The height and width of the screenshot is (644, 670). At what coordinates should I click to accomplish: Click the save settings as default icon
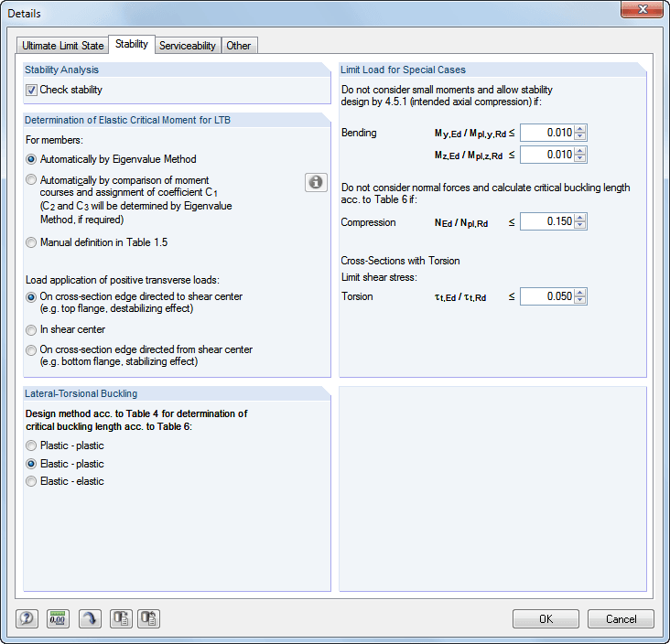click(148, 618)
